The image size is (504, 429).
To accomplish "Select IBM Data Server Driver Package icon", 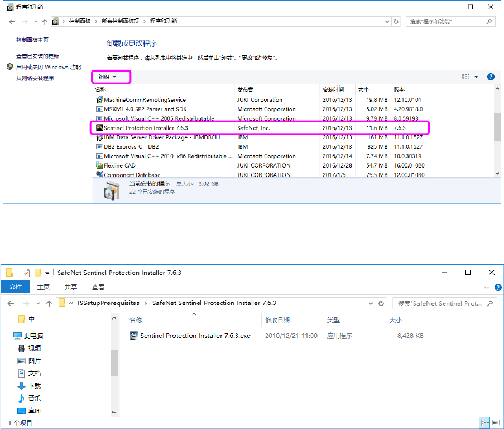I will point(100,137).
